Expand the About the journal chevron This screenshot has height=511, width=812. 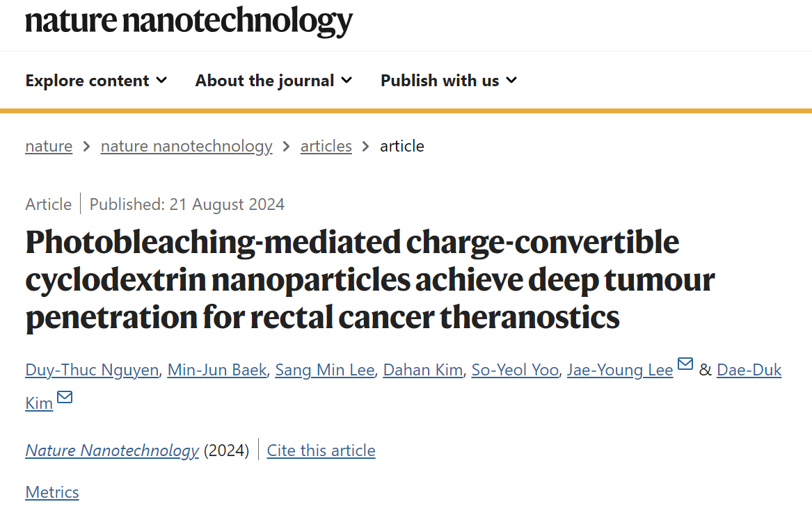347,80
